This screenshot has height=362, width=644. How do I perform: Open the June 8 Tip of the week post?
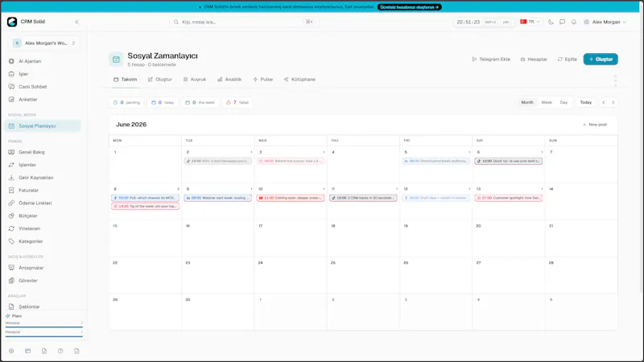click(146, 207)
